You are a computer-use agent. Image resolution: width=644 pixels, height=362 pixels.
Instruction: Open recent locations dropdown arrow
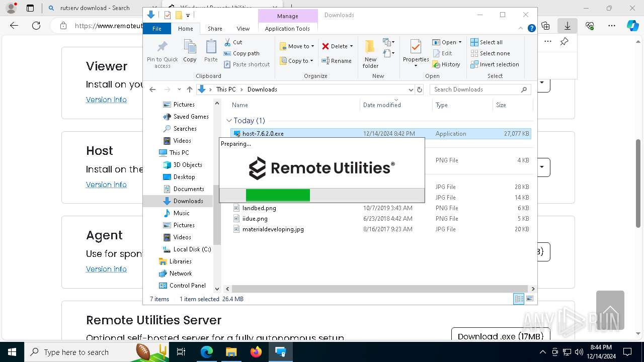(179, 89)
